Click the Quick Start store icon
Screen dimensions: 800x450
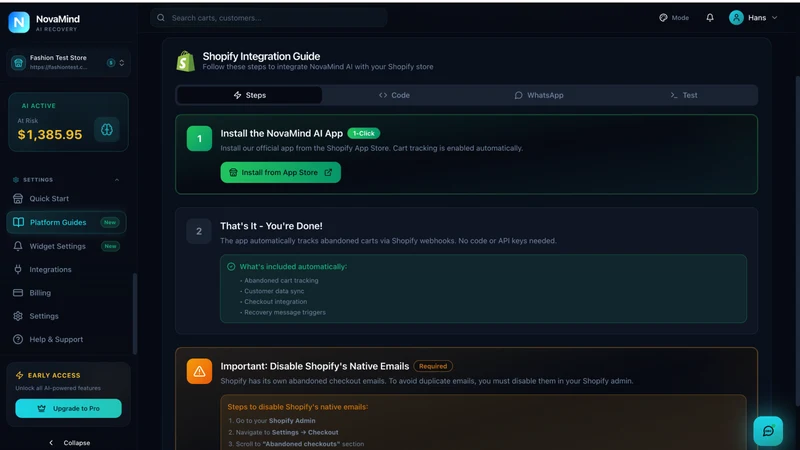coord(18,198)
